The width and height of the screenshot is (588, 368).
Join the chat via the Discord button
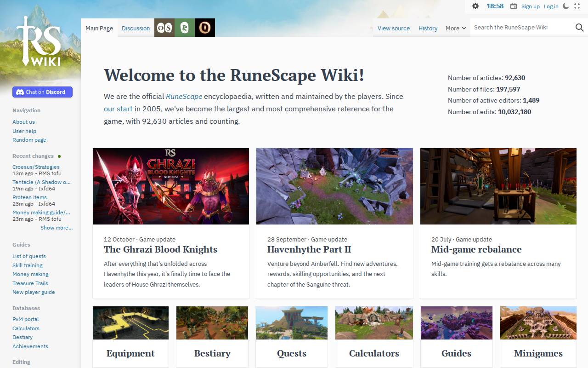click(x=42, y=92)
